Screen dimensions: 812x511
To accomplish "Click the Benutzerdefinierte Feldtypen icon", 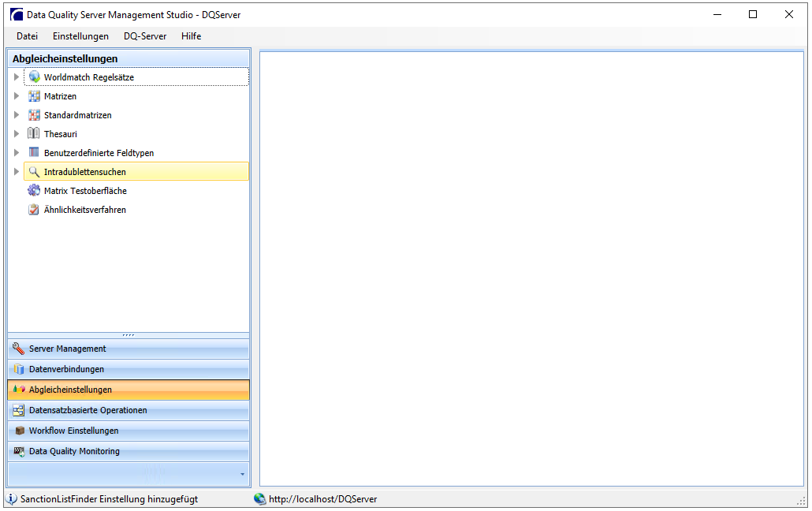I will [34, 152].
